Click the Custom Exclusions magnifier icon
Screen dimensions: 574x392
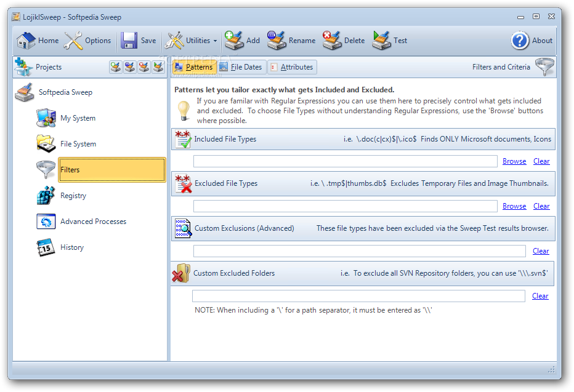pos(183,228)
